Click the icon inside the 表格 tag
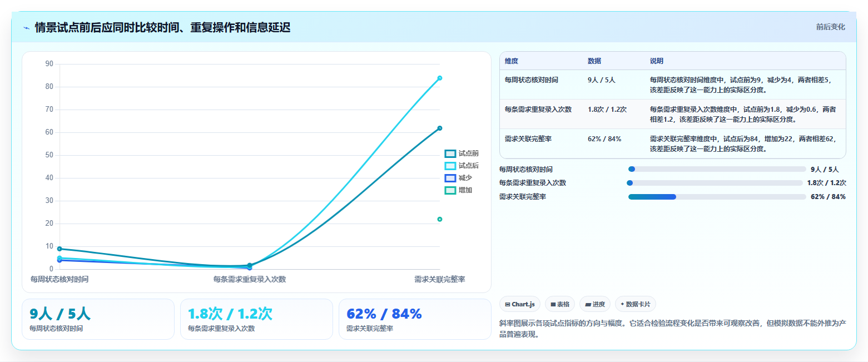This screenshot has width=868, height=362. [553, 304]
